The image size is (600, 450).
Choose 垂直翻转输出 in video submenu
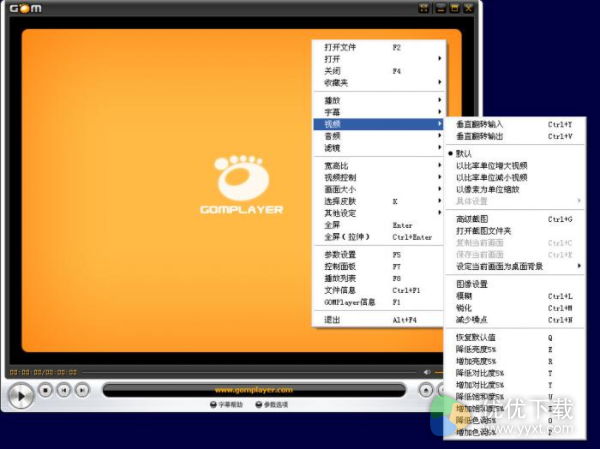coord(515,136)
